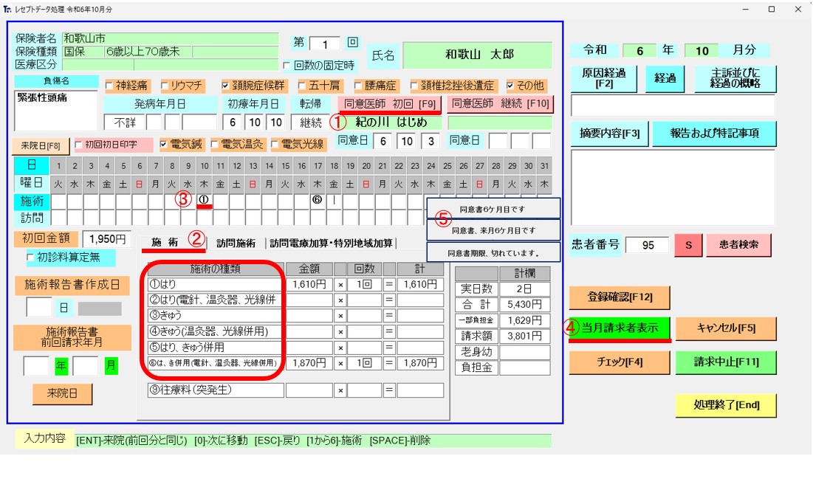Image resolution: width=813 pixels, height=504 pixels.
Task: Tick the 回数の固定時 checkbox
Action: [287, 66]
